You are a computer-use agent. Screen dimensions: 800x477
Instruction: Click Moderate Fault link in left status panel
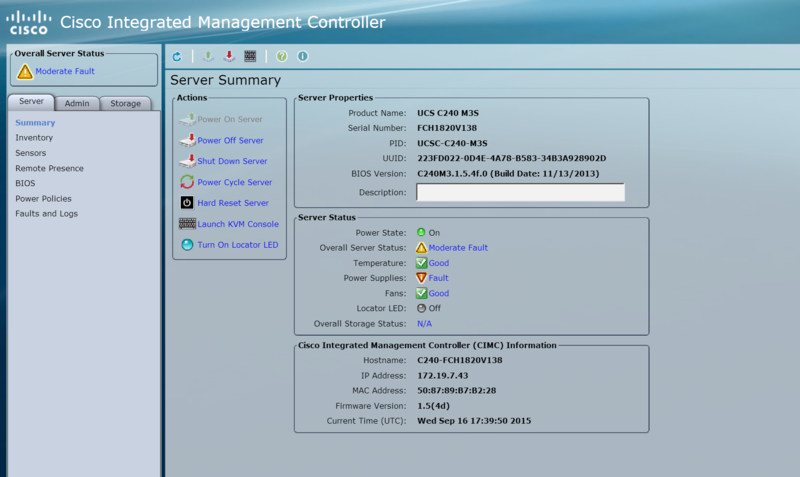point(65,71)
